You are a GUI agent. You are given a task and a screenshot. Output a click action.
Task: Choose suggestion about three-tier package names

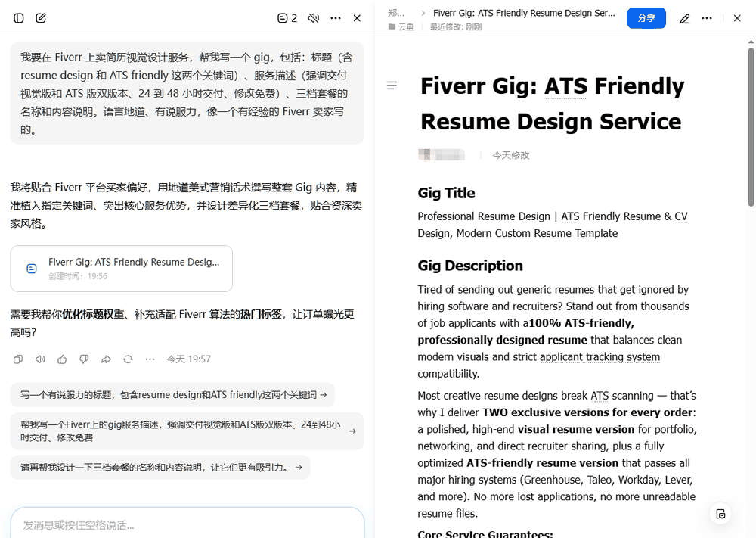click(x=160, y=467)
